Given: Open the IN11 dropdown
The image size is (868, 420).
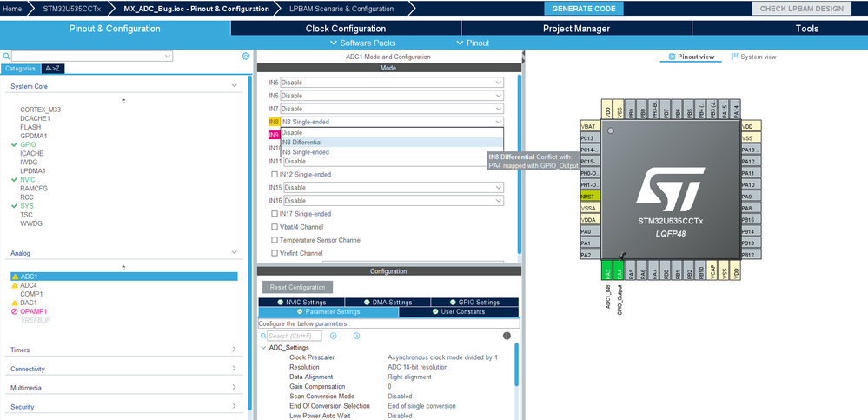Looking at the screenshot, I should tap(394, 161).
